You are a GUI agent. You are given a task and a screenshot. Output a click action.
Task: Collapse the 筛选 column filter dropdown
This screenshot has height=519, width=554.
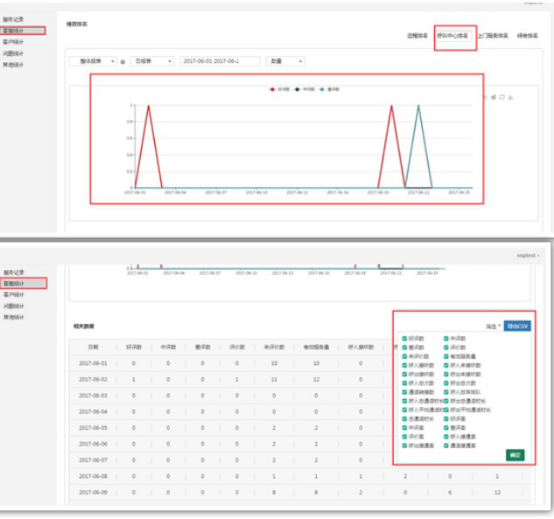(x=493, y=326)
